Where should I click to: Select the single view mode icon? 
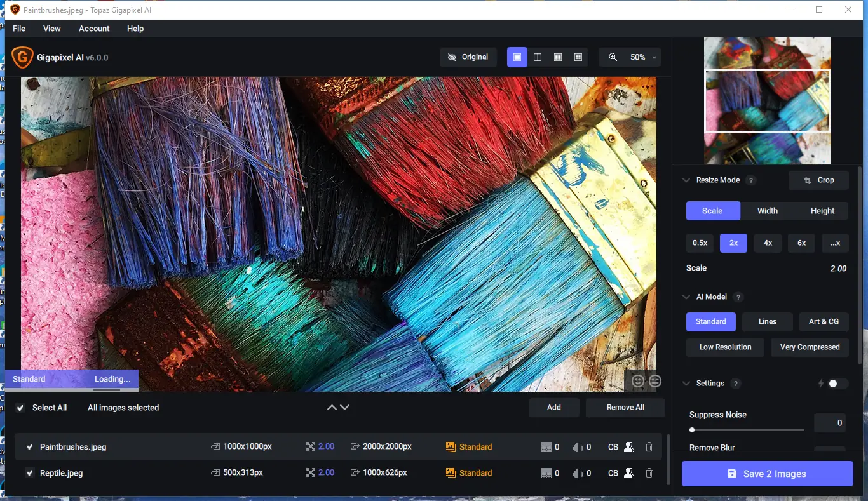(x=517, y=57)
